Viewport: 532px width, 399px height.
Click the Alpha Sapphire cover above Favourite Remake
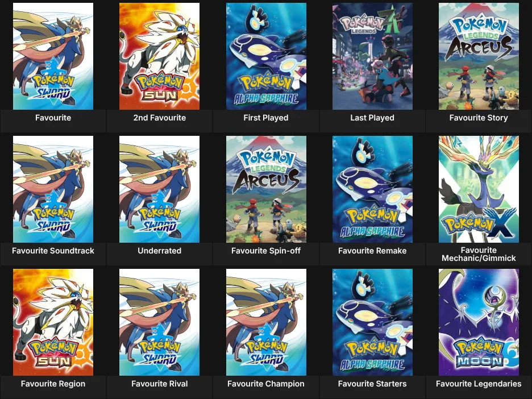coord(372,189)
